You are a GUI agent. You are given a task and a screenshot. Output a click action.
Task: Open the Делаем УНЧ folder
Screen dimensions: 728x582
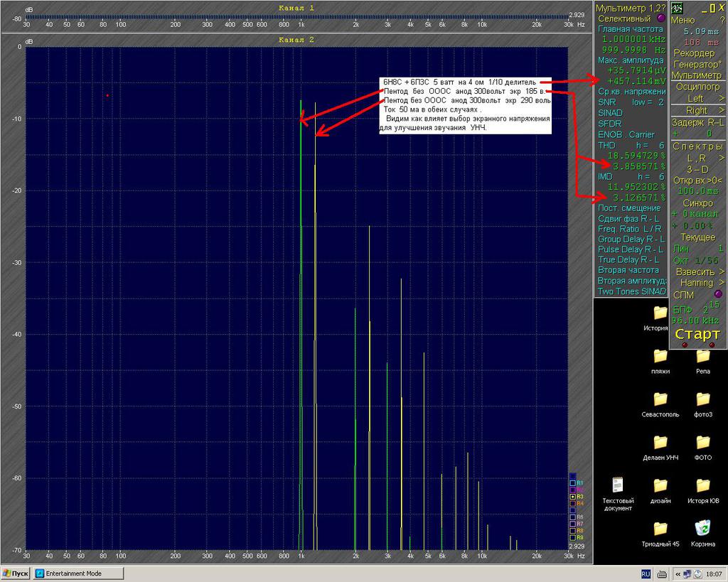point(660,448)
